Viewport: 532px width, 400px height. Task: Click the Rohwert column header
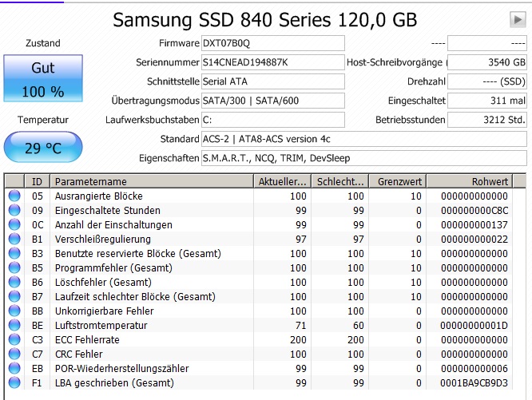click(x=469, y=181)
